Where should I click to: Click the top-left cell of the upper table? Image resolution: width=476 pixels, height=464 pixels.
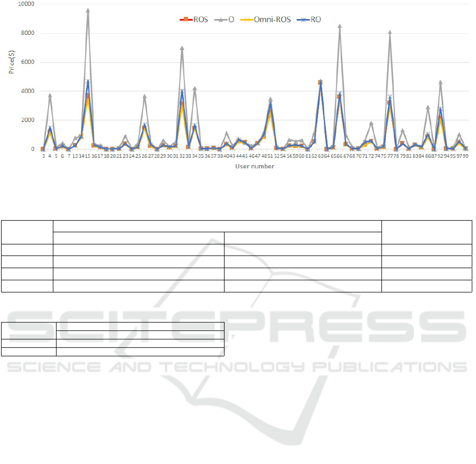27,232
